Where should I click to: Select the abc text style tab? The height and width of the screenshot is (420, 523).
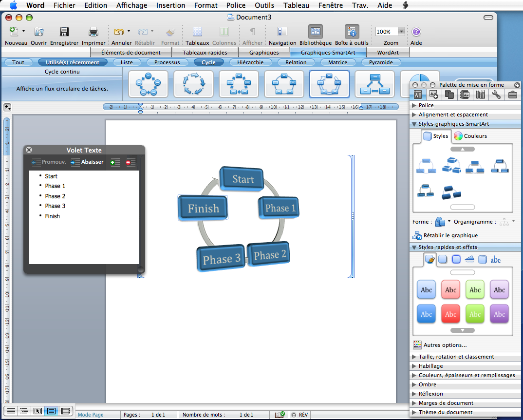[x=496, y=259]
